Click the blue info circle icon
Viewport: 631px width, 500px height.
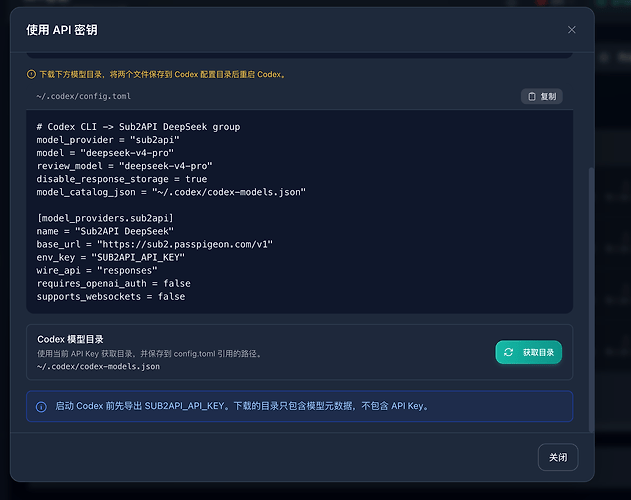(41, 407)
